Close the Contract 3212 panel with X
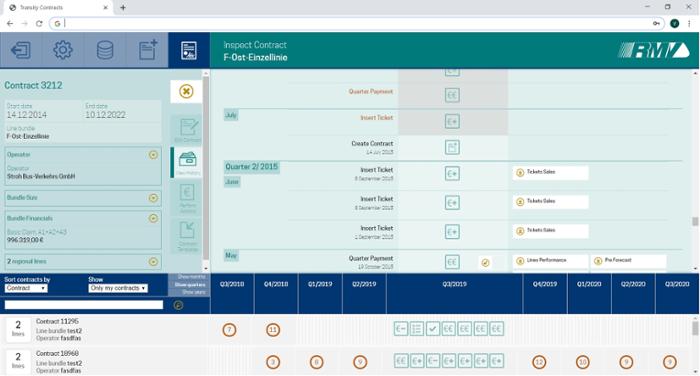 (x=186, y=92)
